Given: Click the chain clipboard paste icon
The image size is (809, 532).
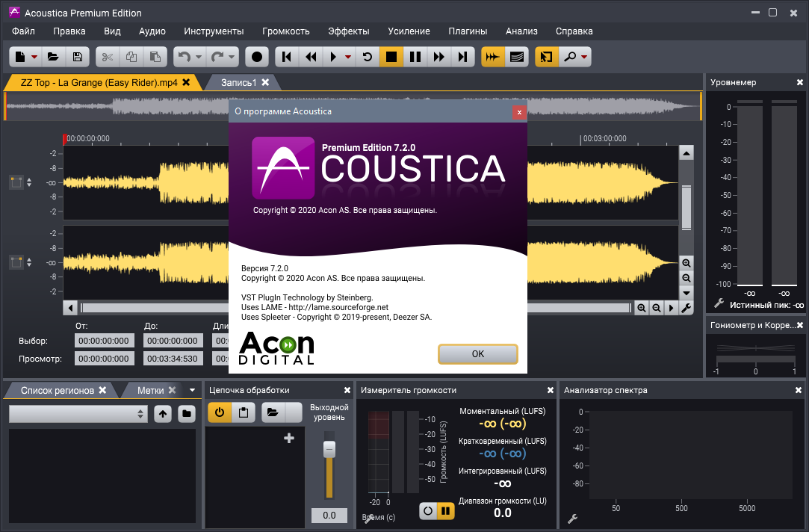Looking at the screenshot, I should coord(244,412).
